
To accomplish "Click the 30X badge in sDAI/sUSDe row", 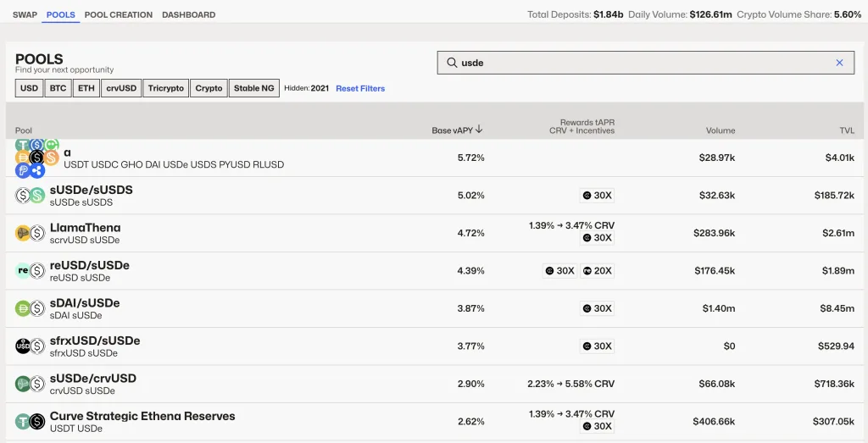I will (598, 308).
